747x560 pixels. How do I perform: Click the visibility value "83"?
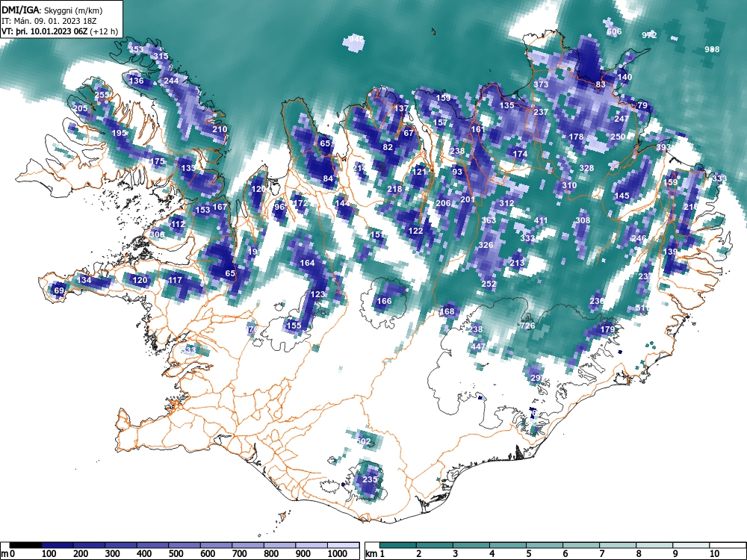click(x=601, y=84)
